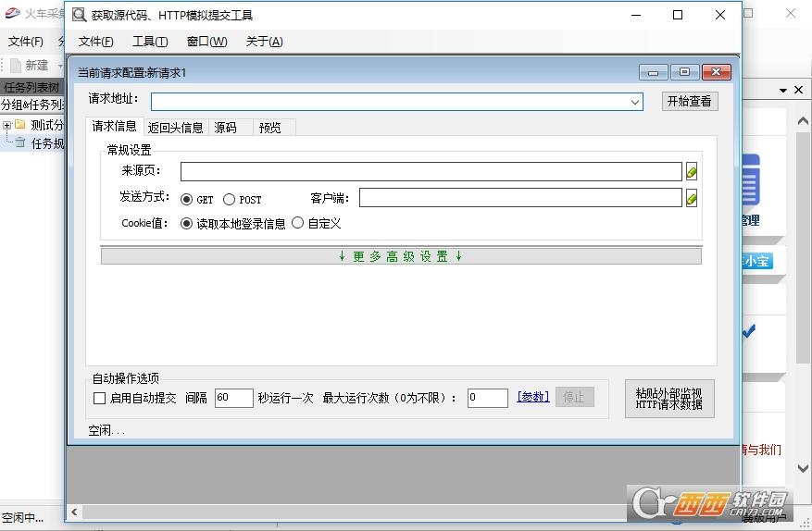
Task: Open the 工具(T) menu
Action: (150, 42)
